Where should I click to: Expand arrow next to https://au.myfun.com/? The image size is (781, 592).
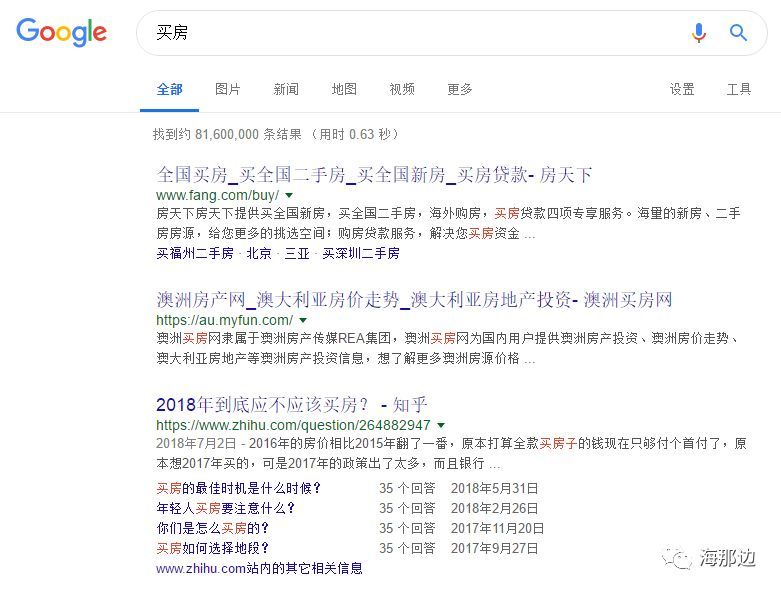pos(303,320)
